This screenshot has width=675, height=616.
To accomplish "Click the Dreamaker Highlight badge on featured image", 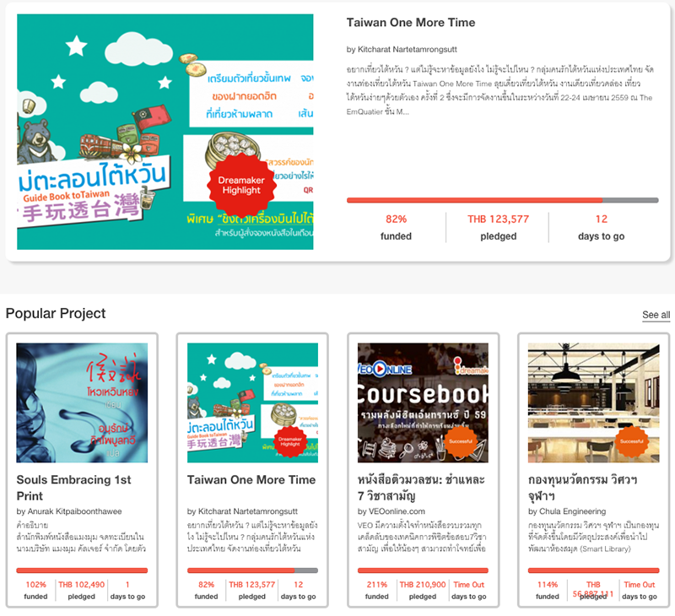I will pyautogui.click(x=241, y=186).
